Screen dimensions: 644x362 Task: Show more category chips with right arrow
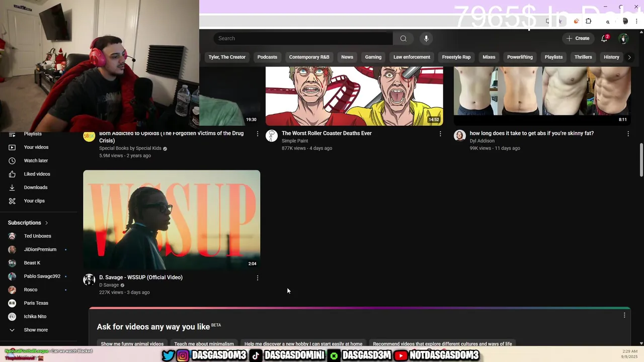(x=629, y=57)
